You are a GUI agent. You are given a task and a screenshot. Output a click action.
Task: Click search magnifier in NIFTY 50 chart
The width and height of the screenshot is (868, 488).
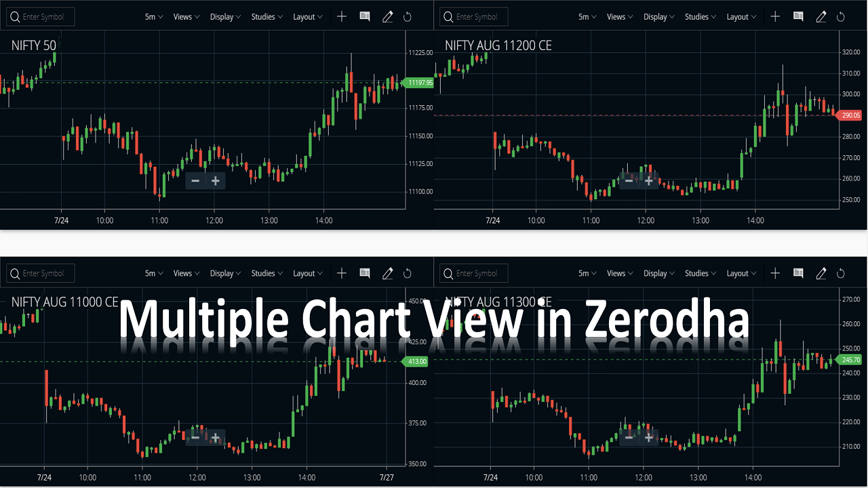point(14,17)
